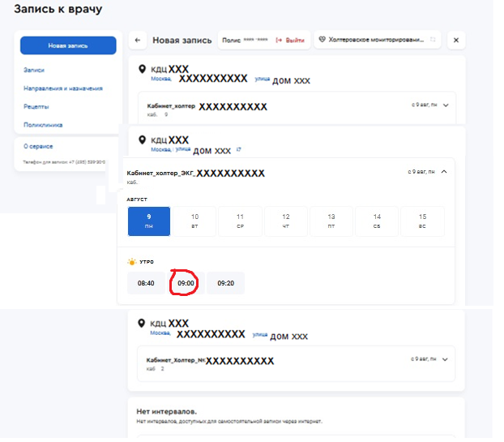The width and height of the screenshot is (504, 442).
Task: Click the small icon at right of Holter chip
Action: coord(433,40)
